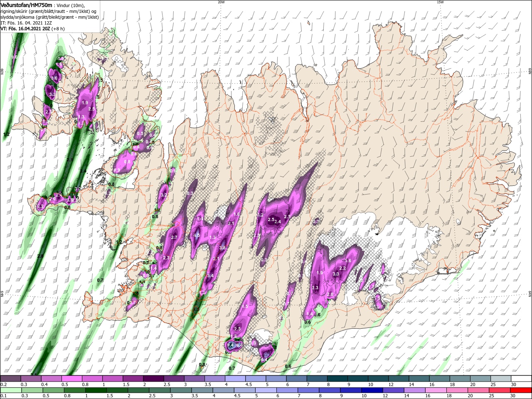Pick upper legend dark purple swatch labeled 2
The image size is (532, 399).
pos(153,379)
